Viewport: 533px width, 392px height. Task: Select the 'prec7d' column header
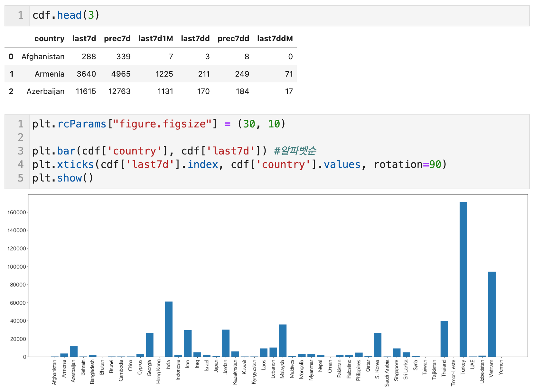(117, 39)
